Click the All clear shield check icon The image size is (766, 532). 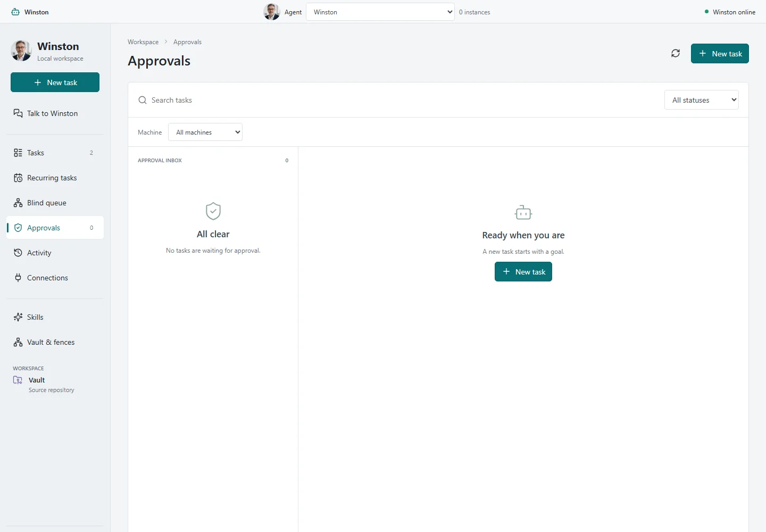(x=213, y=211)
